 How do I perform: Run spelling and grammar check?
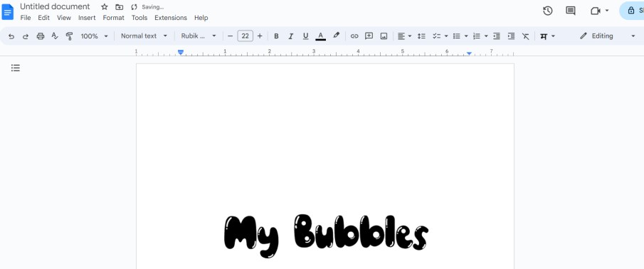[x=55, y=36]
